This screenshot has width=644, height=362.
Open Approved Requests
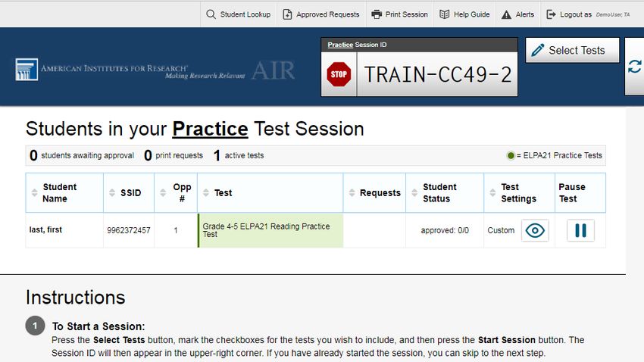tap(320, 14)
